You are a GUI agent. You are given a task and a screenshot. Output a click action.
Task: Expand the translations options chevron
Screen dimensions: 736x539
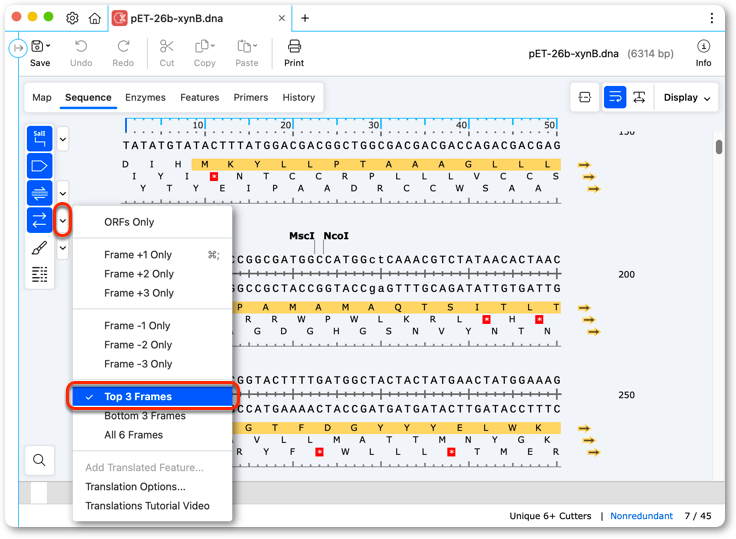(62, 221)
